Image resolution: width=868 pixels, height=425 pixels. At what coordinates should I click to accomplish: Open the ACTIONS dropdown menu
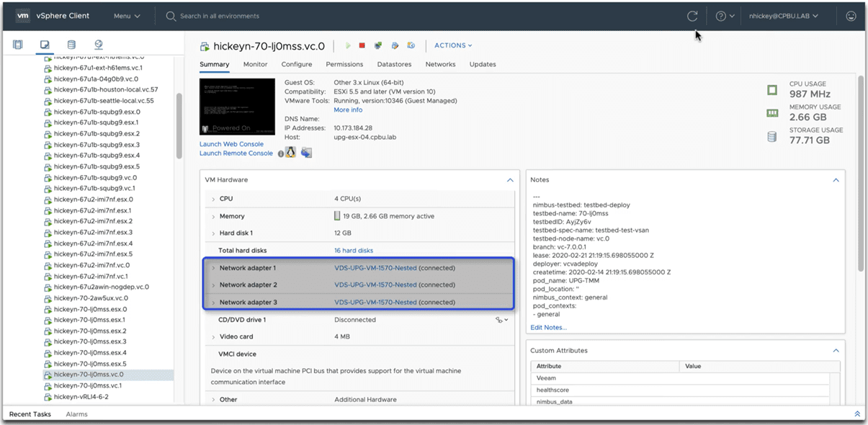(453, 46)
